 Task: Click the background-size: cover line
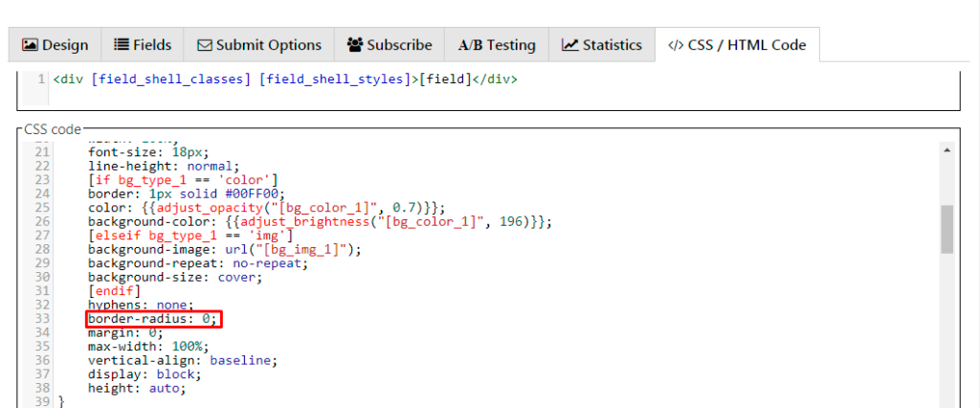coord(171,277)
